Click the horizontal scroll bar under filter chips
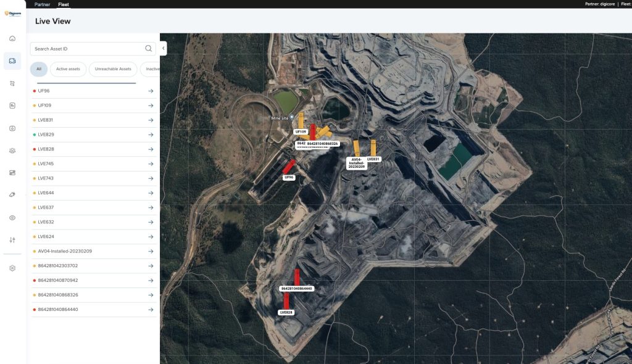The image size is (632, 364). 86,83
